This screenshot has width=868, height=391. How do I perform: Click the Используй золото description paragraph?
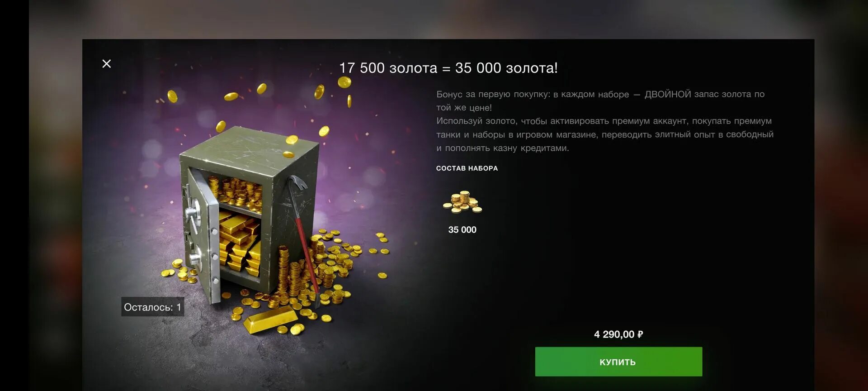coord(605,134)
